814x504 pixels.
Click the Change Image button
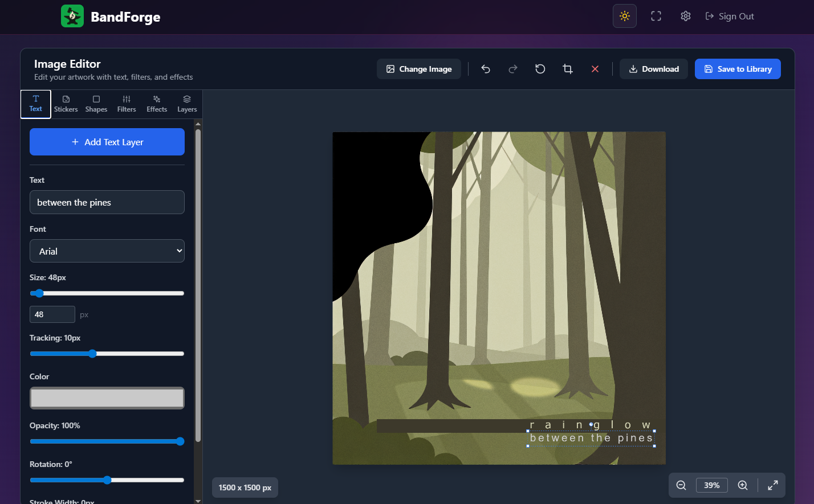[x=419, y=69]
